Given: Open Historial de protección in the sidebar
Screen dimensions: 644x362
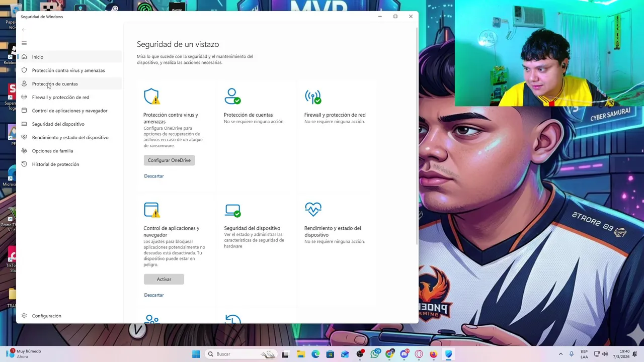Looking at the screenshot, I should (x=70, y=164).
